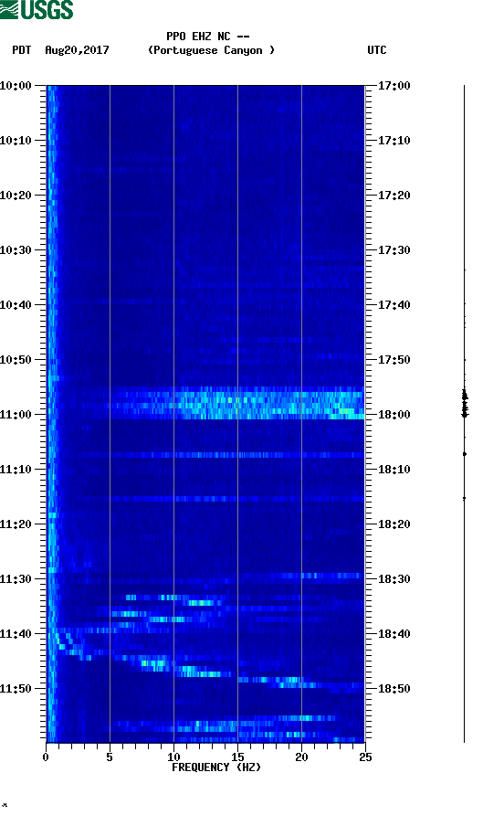Click the 20 Hz frequency axis label
The width and height of the screenshot is (504, 815).
(x=301, y=757)
